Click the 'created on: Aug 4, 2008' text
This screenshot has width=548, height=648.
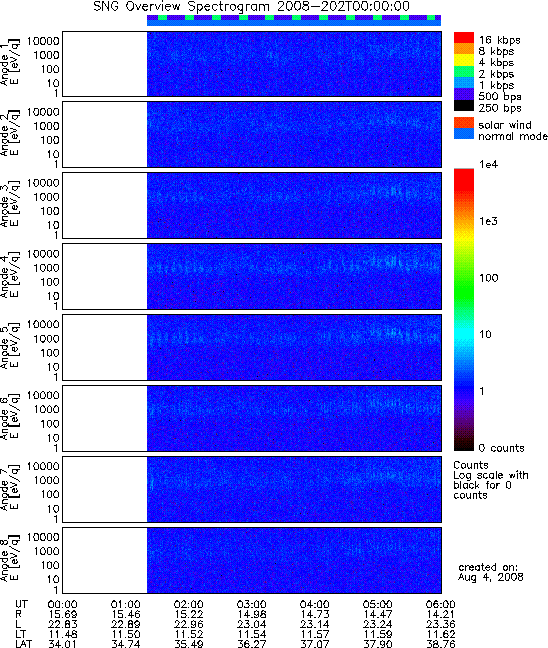[491, 572]
